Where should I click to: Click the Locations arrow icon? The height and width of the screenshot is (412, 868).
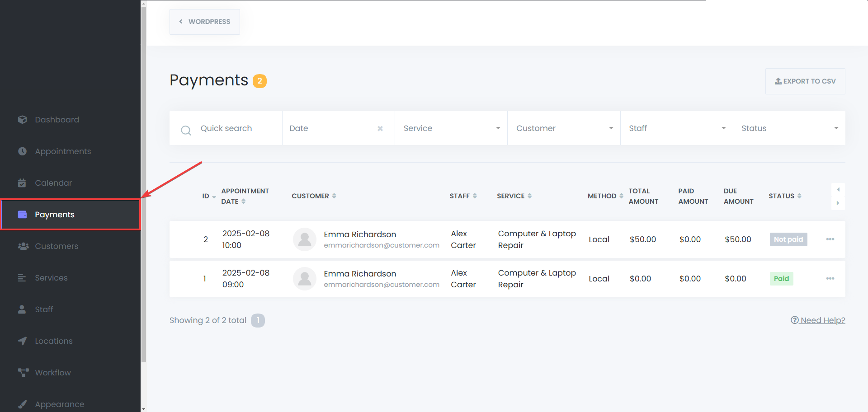tap(22, 341)
